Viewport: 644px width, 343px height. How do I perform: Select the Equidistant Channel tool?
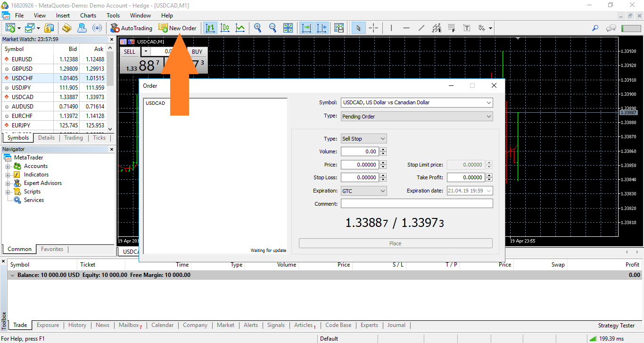tap(437, 28)
